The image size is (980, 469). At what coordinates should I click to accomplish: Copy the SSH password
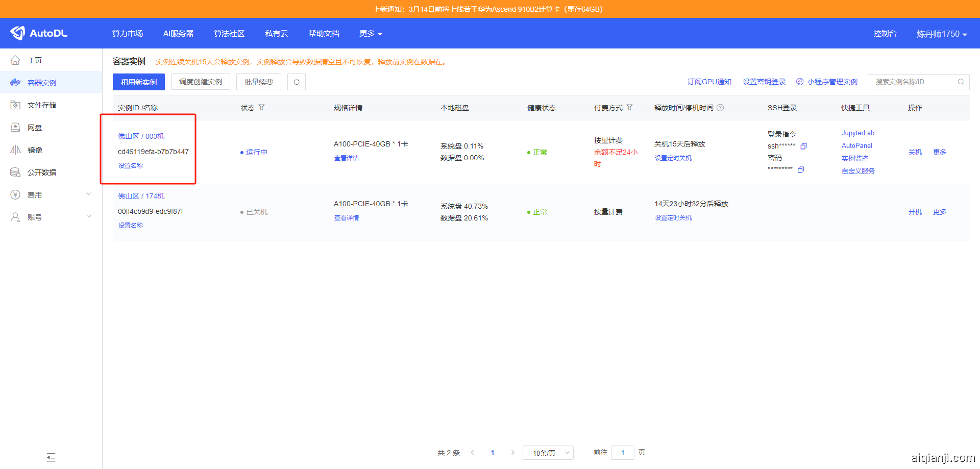800,169
